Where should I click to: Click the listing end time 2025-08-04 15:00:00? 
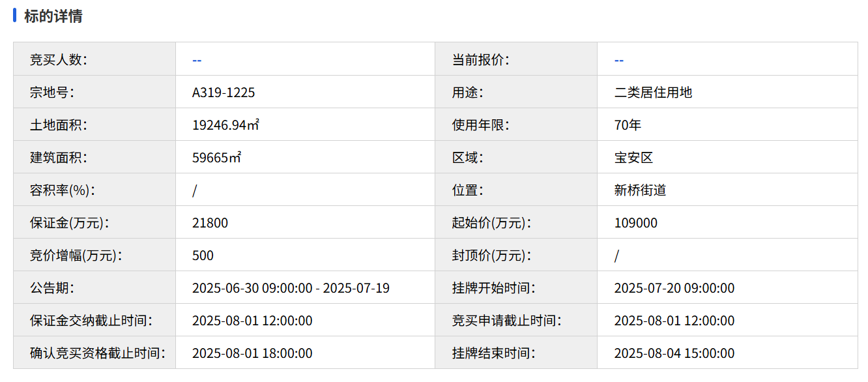coord(674,353)
